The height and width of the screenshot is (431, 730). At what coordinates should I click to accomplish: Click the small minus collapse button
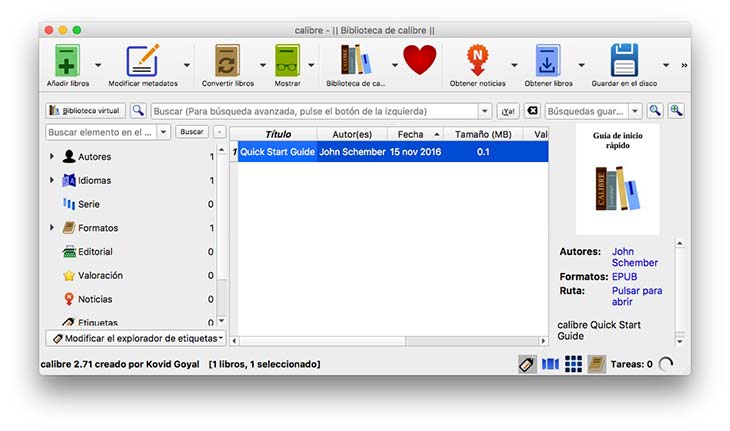(219, 132)
